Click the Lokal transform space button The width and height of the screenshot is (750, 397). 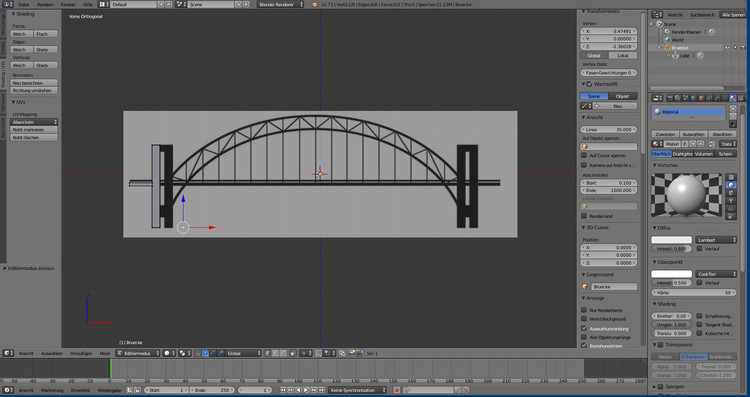tap(623, 55)
